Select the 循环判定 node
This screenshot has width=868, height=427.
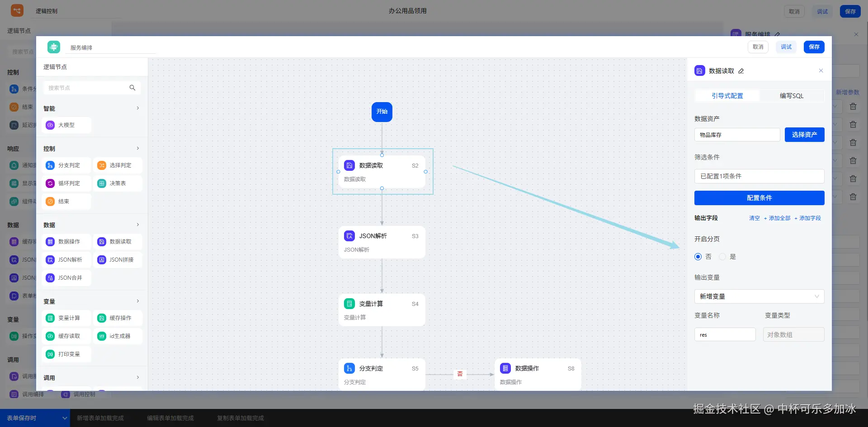(x=66, y=183)
